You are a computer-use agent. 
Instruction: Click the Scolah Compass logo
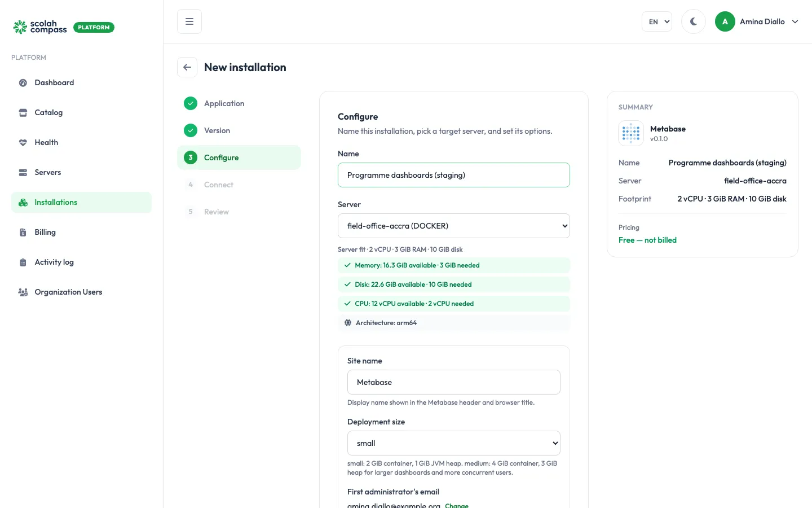tap(40, 27)
